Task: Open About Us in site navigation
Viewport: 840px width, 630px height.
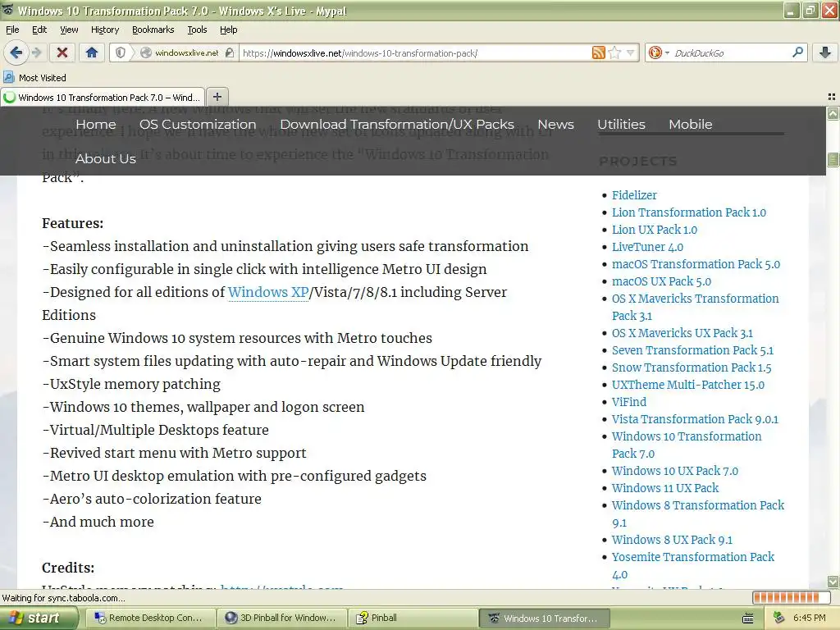Action: (x=106, y=158)
